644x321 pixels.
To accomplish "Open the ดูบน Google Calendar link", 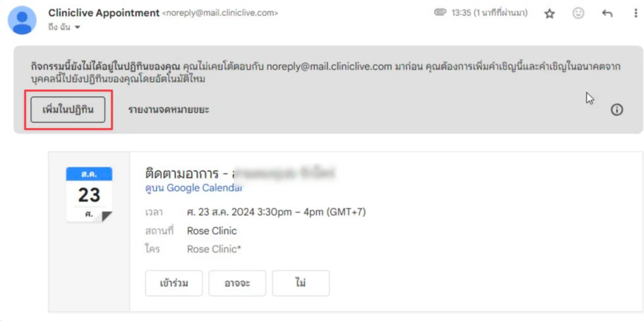I will click(x=194, y=188).
